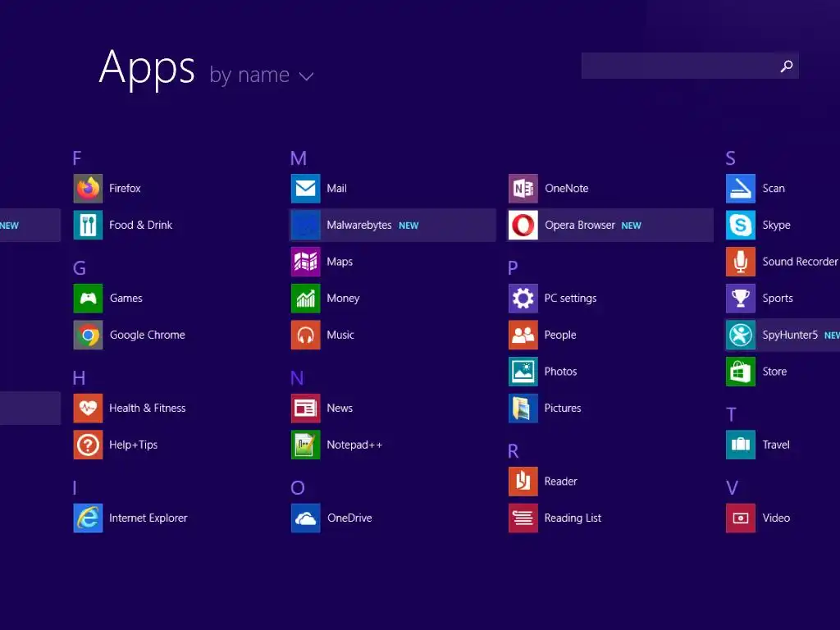Viewport: 840px width, 630px height.
Task: Click the 'Malwarebytes' label text
Action: point(359,225)
